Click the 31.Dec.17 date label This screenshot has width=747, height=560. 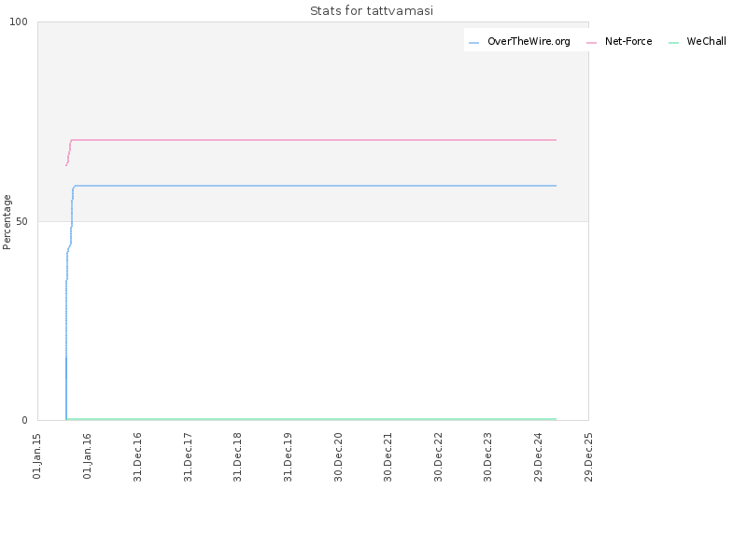point(188,457)
